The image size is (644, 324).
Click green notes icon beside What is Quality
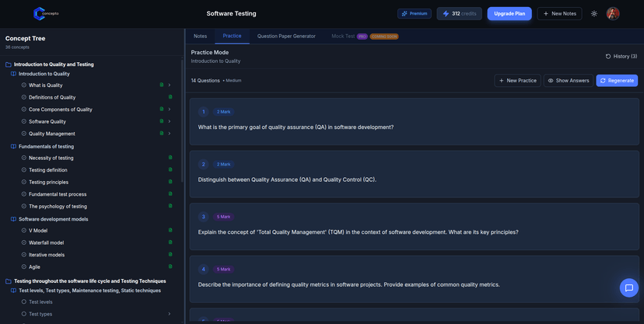point(162,85)
